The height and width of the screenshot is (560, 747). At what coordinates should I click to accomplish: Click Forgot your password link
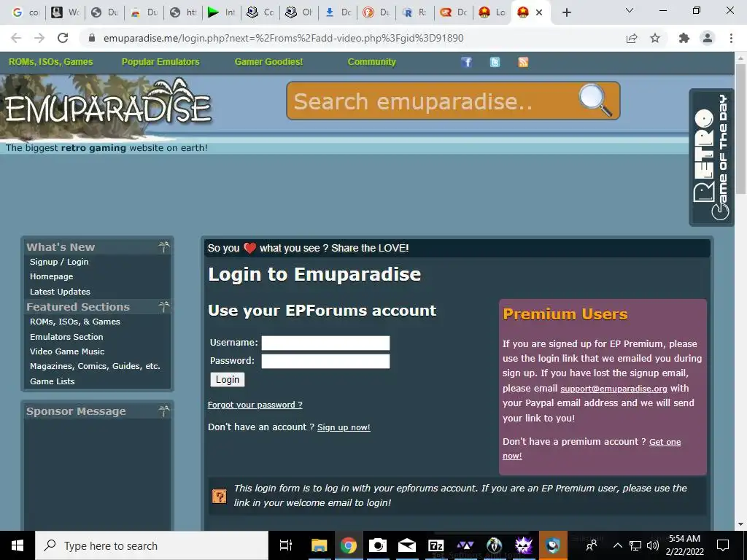[x=255, y=405]
